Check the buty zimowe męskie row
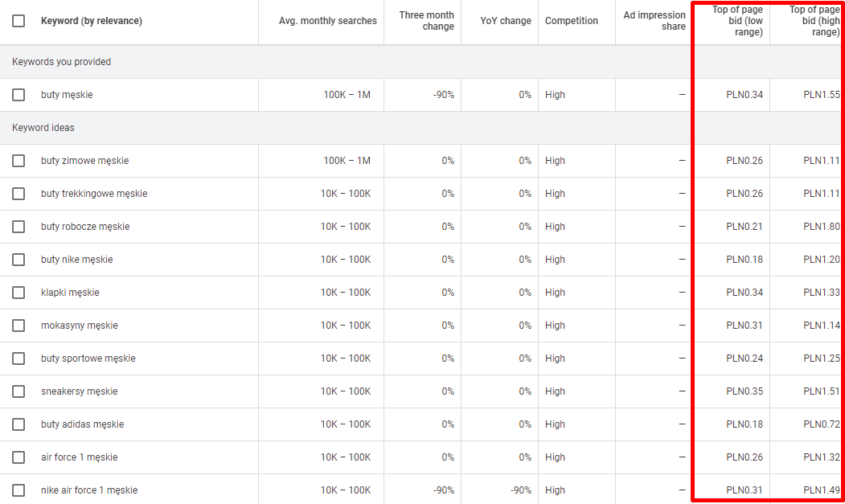This screenshot has height=504, width=845. [x=18, y=161]
